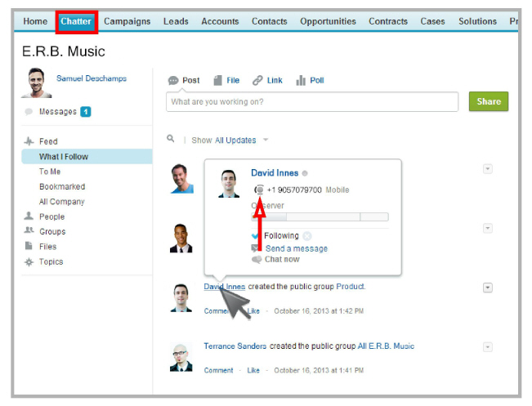
Task: Click the Post speech bubble icon
Action: [x=173, y=80]
